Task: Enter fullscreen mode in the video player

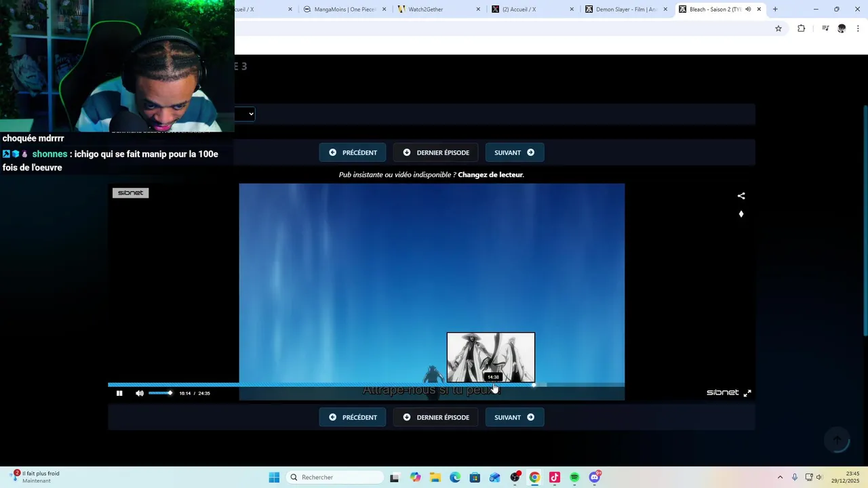Action: [747, 393]
